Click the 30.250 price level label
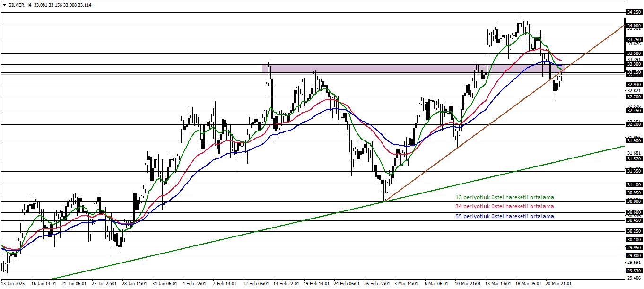Viewport: 644px width, 289px height. tap(634, 231)
